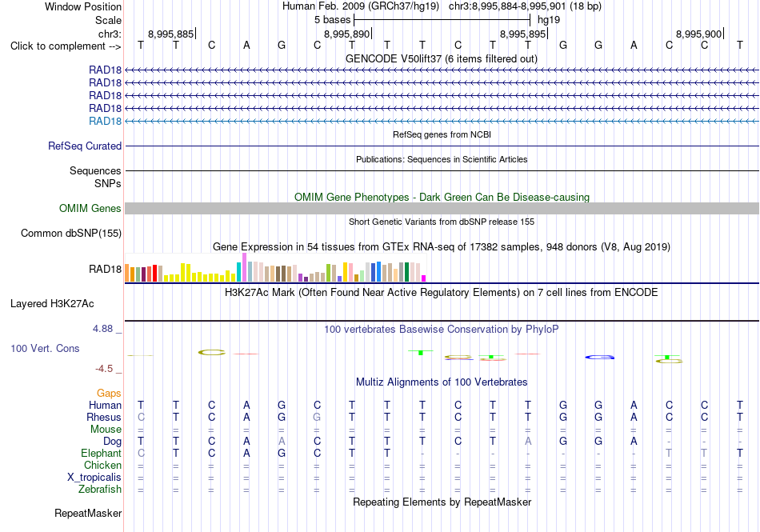Click the olive C conservation logo
Screen dimensions: 760x532
[x=212, y=352]
